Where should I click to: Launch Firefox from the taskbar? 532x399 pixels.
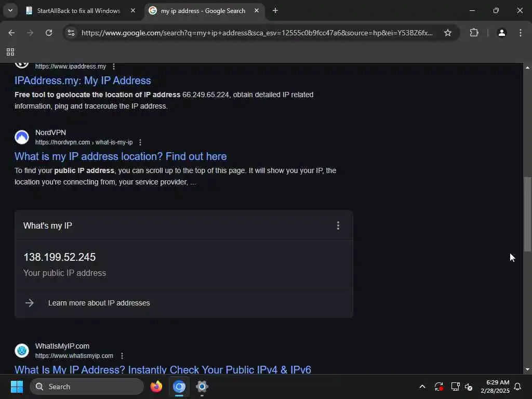[156, 387]
